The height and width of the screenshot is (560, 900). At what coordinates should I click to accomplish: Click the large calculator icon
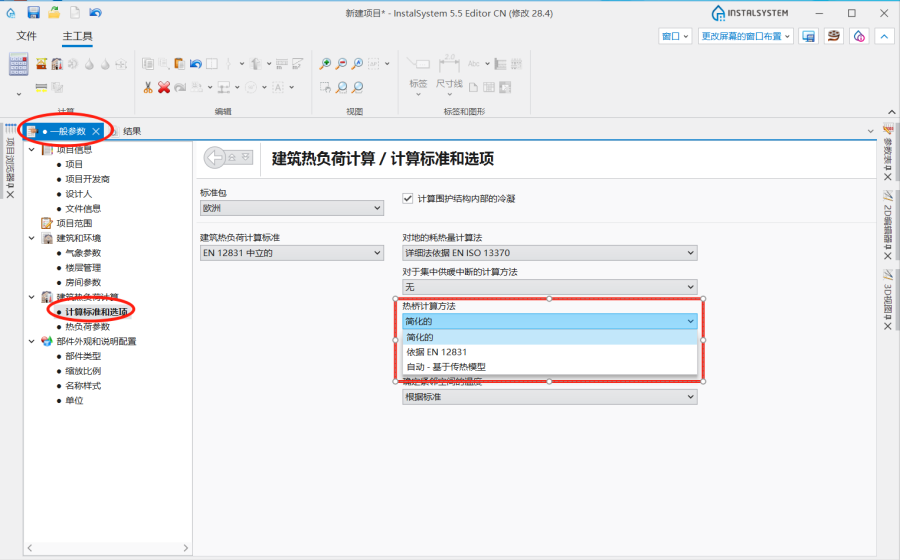click(x=19, y=63)
